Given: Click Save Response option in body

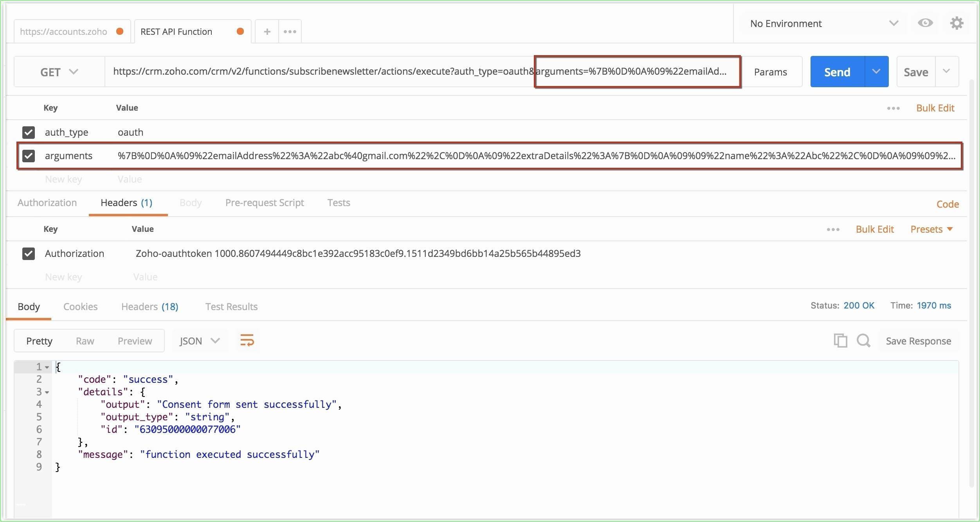Looking at the screenshot, I should [917, 341].
